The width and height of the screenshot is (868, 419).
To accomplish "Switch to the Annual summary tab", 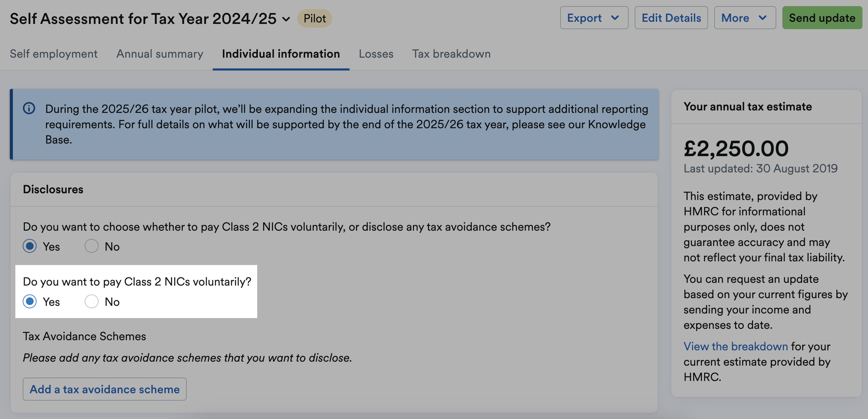I will tap(160, 54).
